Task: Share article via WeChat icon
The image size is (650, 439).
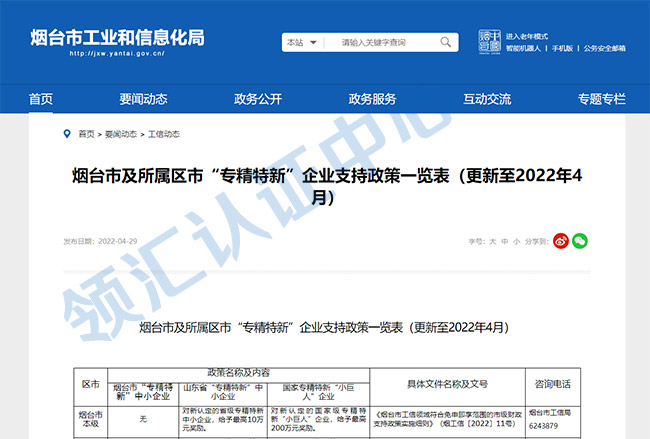Action: (580, 241)
